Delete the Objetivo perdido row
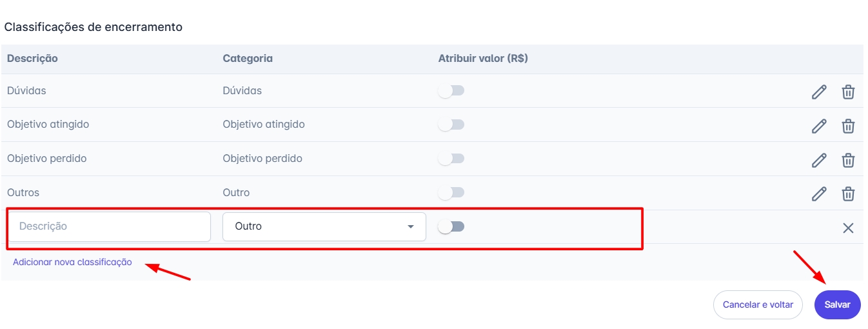Screen dimensions: 868x329 click(x=849, y=160)
